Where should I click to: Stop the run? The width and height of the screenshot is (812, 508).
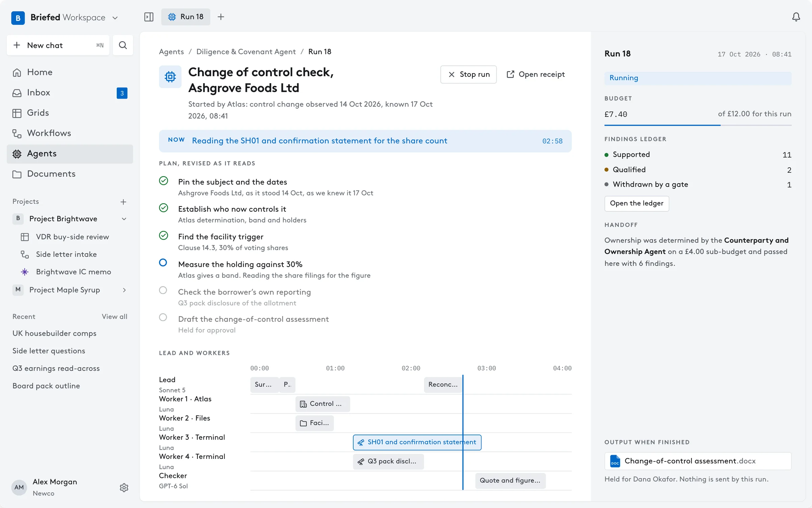click(x=468, y=75)
